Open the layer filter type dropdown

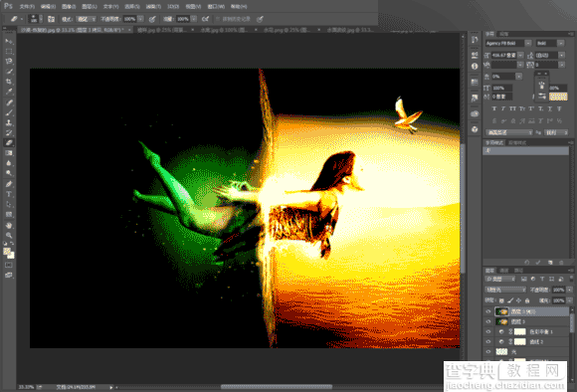tap(500, 279)
